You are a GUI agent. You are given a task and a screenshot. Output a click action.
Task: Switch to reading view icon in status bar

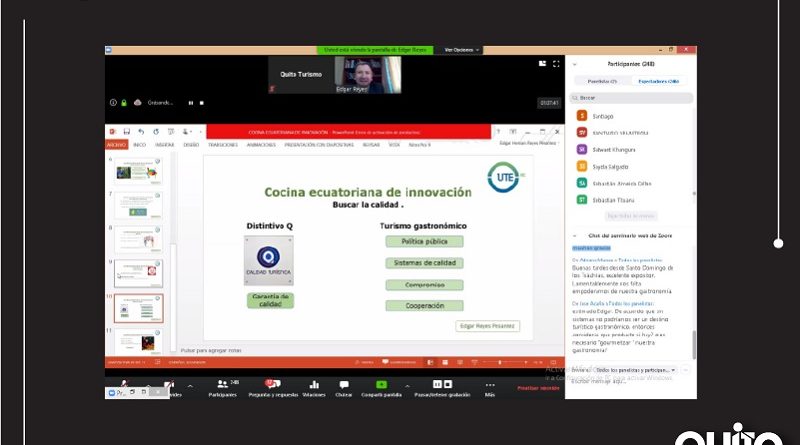pyautogui.click(x=460, y=362)
